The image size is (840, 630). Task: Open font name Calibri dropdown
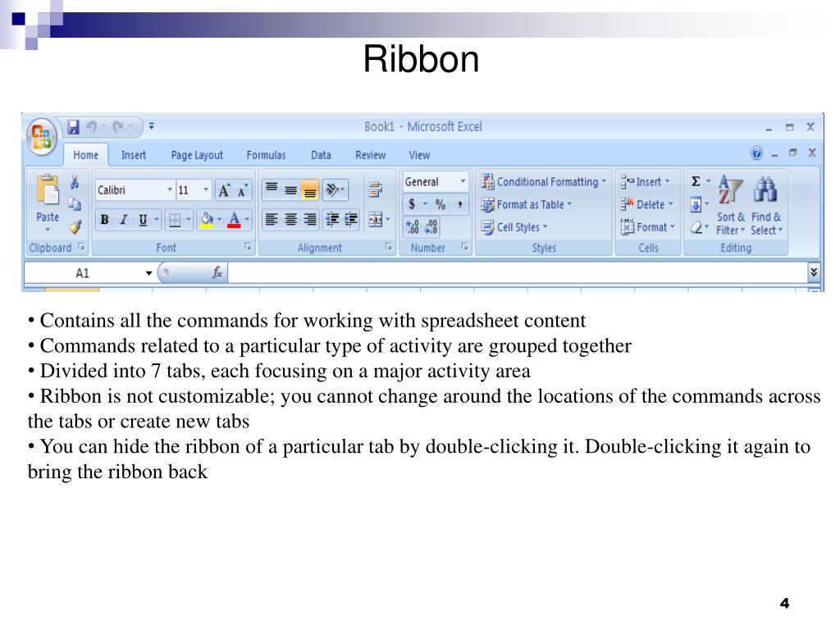pos(170,189)
